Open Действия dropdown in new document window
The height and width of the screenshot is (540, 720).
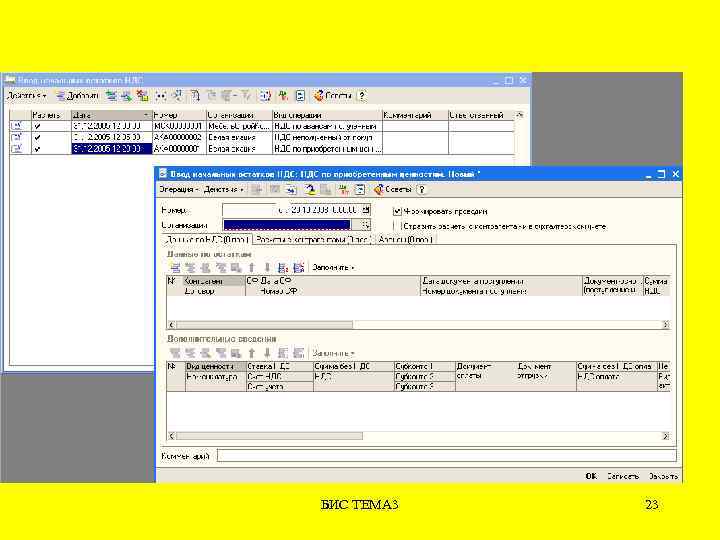click(224, 190)
